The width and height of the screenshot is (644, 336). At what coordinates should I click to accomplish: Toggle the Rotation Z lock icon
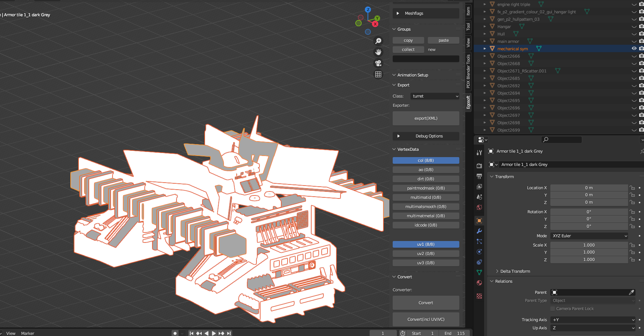[632, 226]
